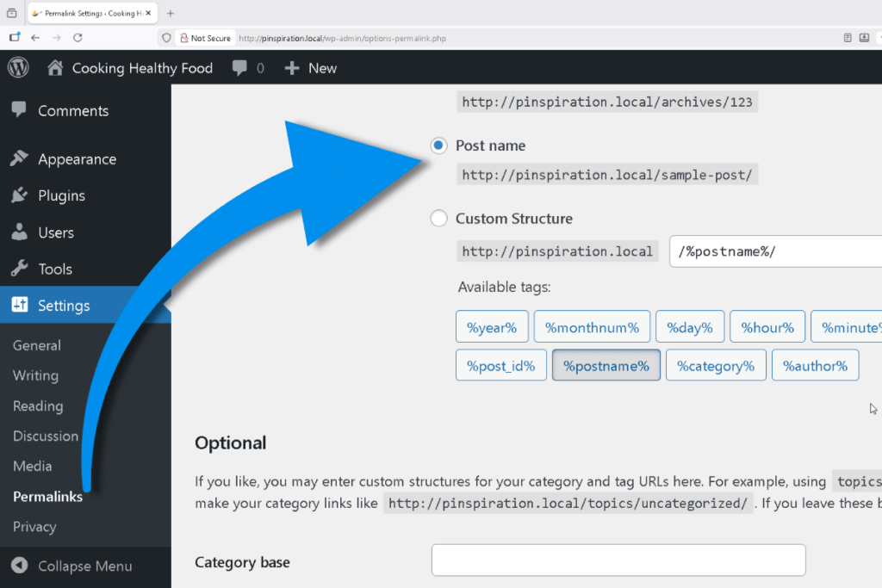Choose the Custom Structure option
The height and width of the screenshot is (588, 882).
(438, 218)
